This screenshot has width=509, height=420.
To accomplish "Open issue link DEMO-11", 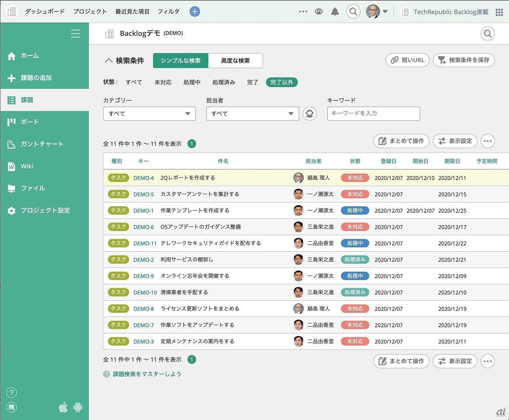I will (145, 243).
